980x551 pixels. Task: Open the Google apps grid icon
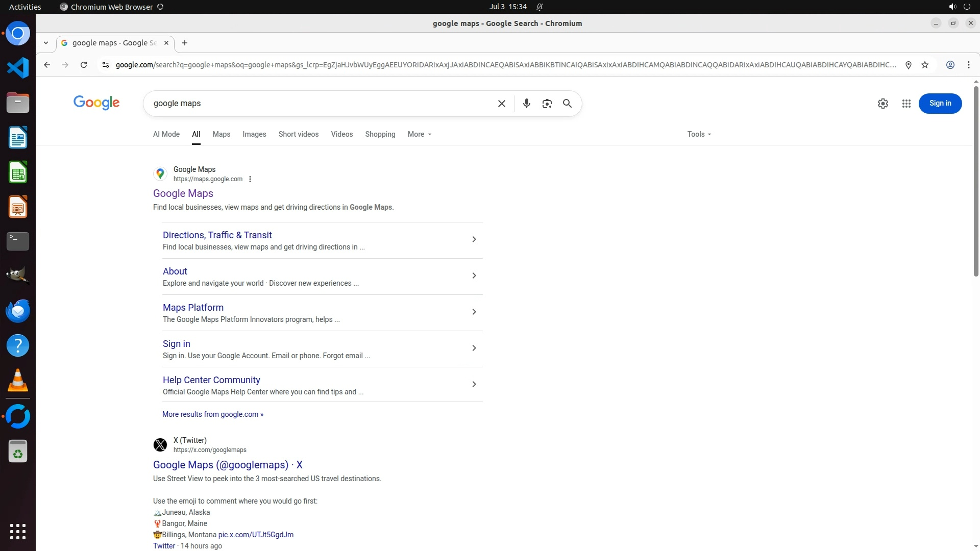906,104
